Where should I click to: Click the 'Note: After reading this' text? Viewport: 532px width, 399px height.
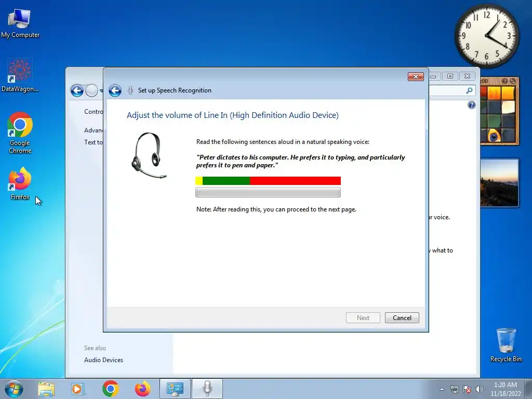point(276,209)
